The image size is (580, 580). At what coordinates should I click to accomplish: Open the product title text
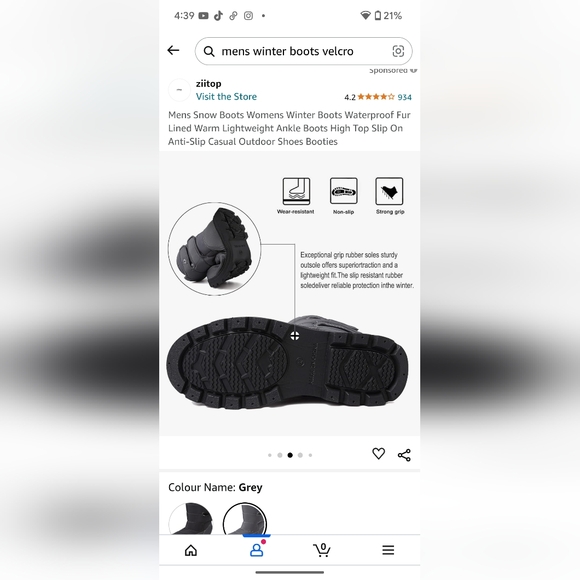point(289,128)
